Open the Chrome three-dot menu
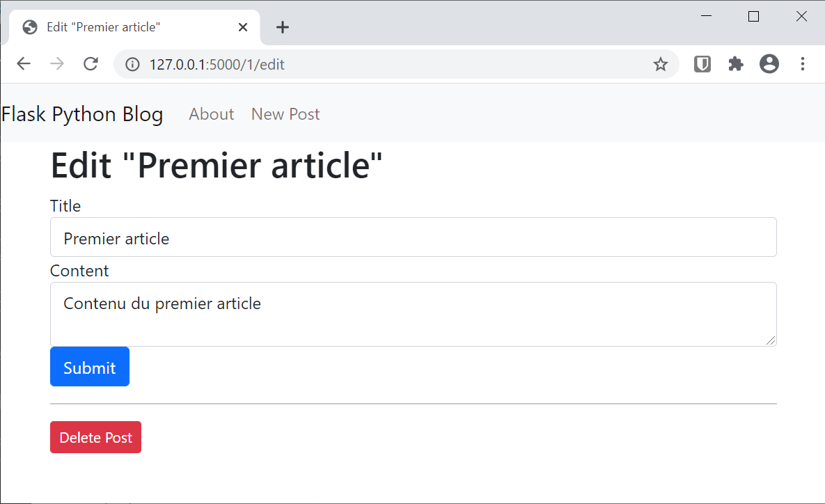Image resolution: width=825 pixels, height=504 pixels. 803,65
